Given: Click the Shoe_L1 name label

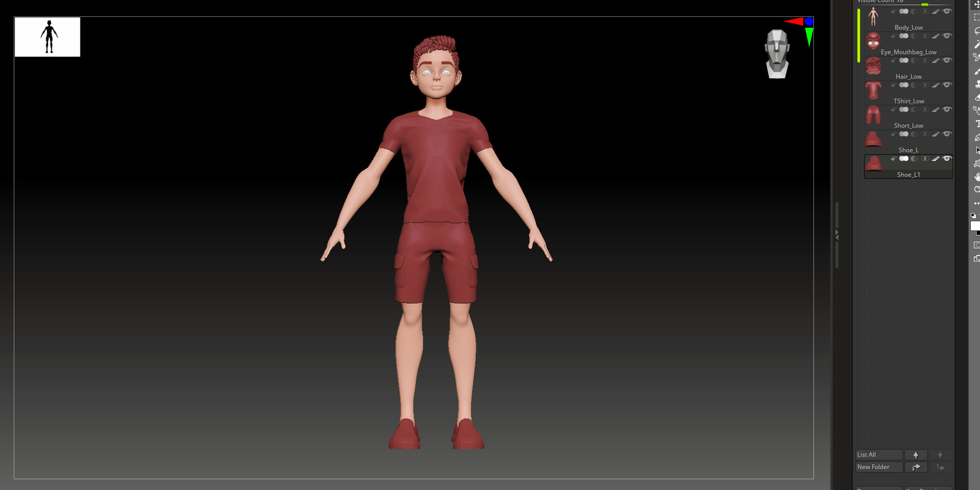Looking at the screenshot, I should click(909, 174).
